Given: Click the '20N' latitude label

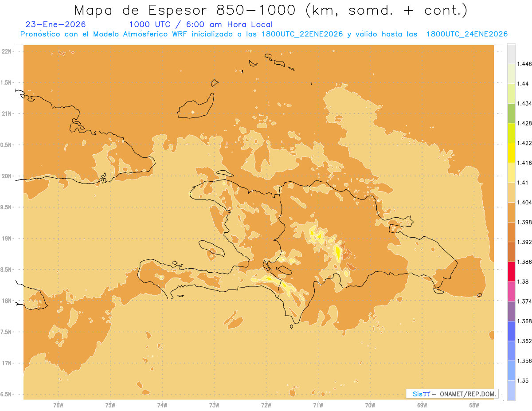Looking at the screenshot, I should (x=7, y=176).
